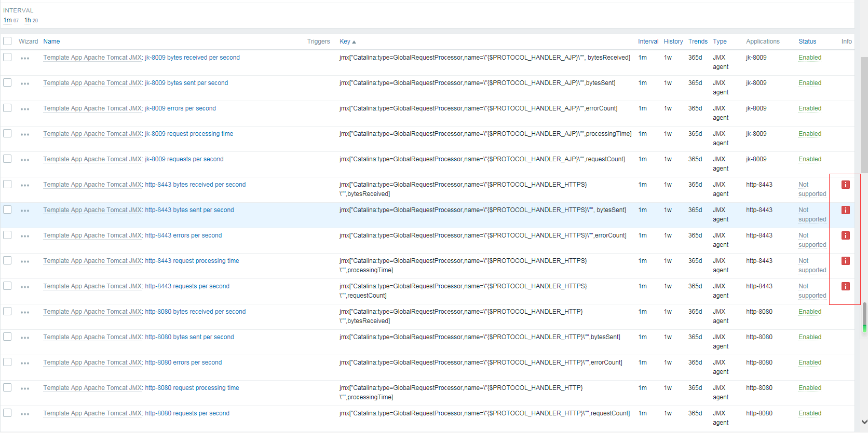
Task: Filter by 1h interval subfilter
Action: (x=28, y=20)
